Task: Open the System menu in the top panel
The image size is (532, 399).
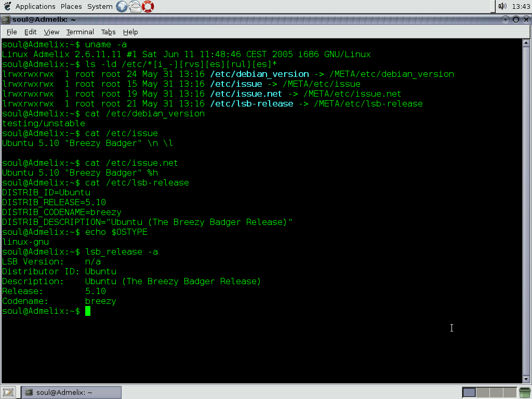Action: [x=100, y=6]
